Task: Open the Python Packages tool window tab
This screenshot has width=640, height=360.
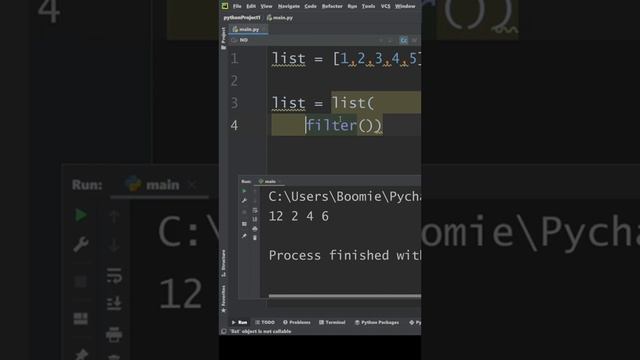Action: (x=377, y=322)
